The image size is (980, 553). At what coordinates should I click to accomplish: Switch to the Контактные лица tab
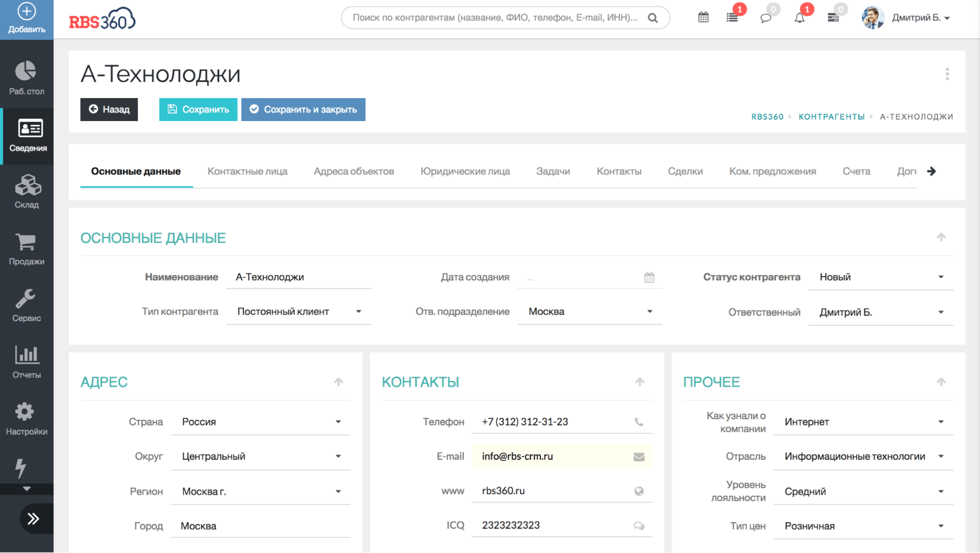click(x=247, y=172)
